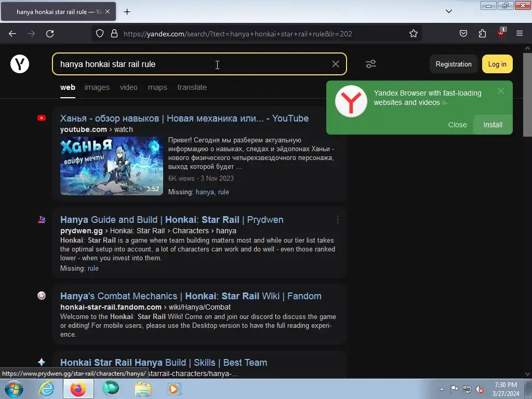Play the Ханья video thumbnail
Image resolution: width=532 pixels, height=399 pixels.
(112, 166)
